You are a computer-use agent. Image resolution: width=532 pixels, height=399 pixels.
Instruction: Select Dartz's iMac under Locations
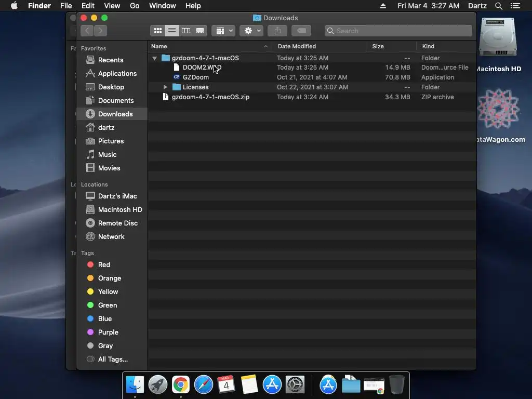tap(112, 196)
